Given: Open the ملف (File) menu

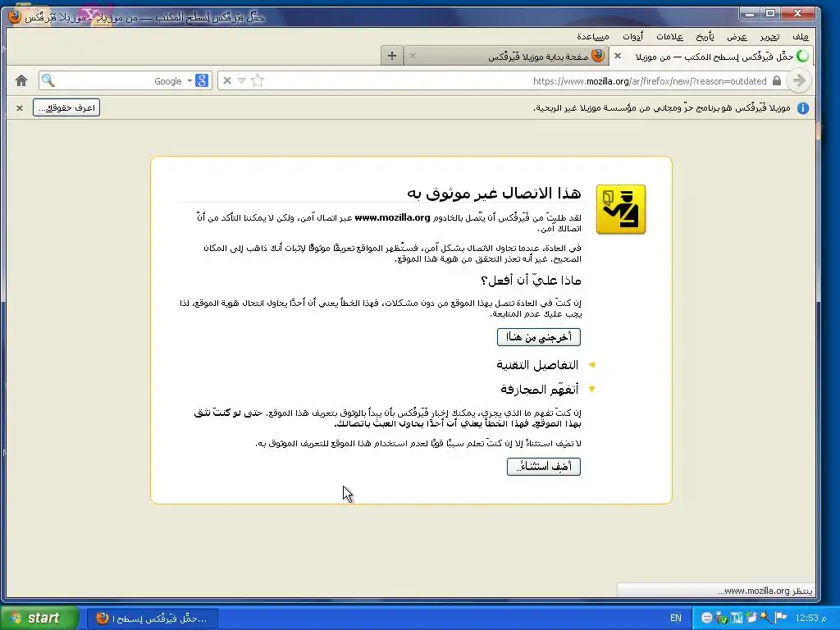Looking at the screenshot, I should point(801,36).
